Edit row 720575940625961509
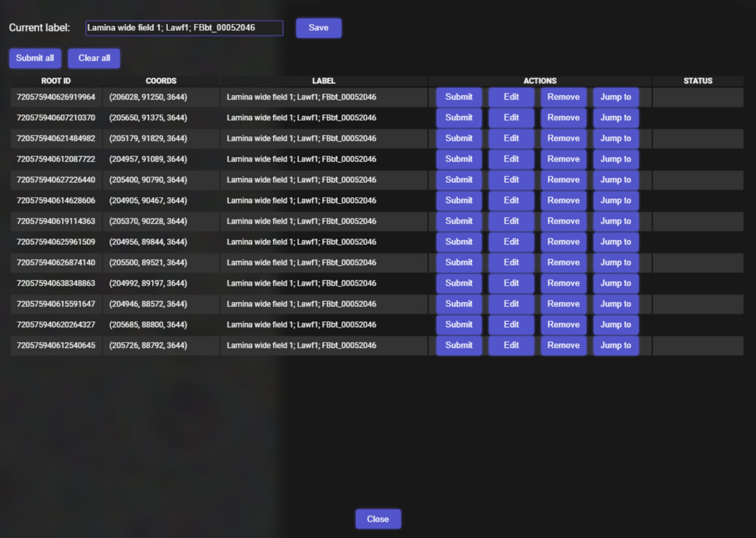This screenshot has width=756, height=538. click(511, 242)
